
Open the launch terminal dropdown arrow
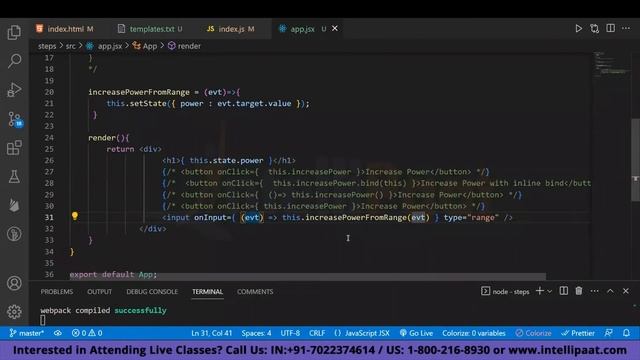point(550,291)
